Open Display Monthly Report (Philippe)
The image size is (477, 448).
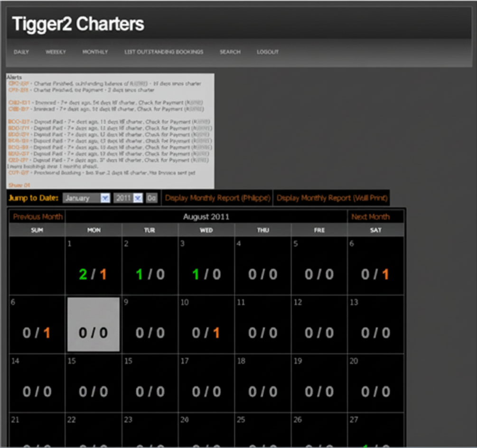pos(217,198)
